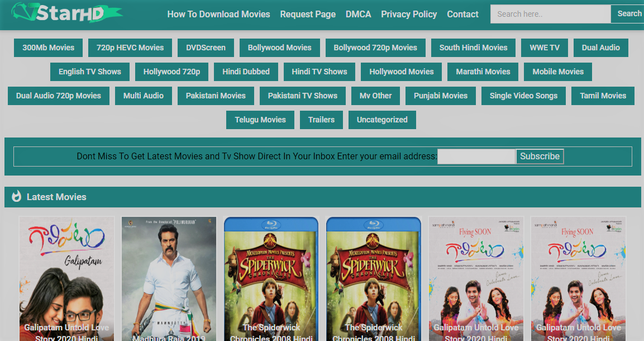Open the Privacy Policy page
This screenshot has height=341, width=644.
tap(409, 15)
